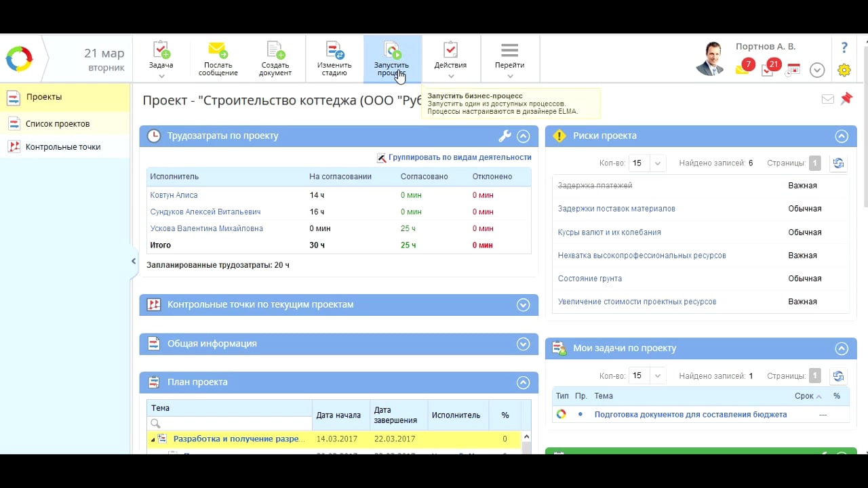Open help question mark icon

click(x=844, y=47)
